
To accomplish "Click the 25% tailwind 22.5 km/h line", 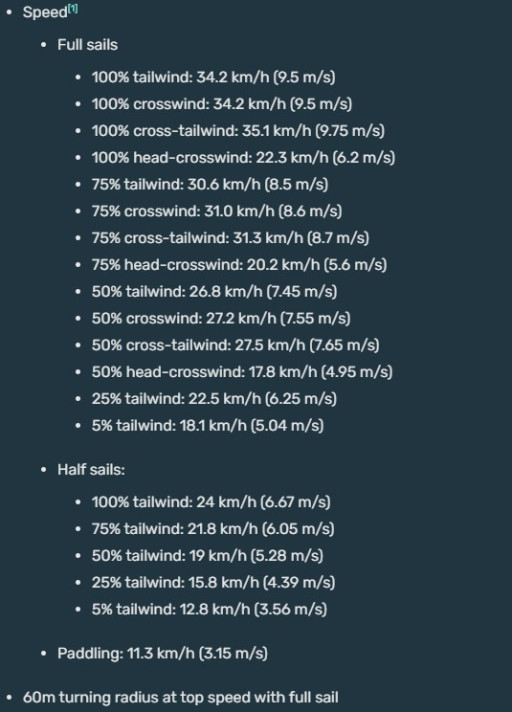I will 214,399.
